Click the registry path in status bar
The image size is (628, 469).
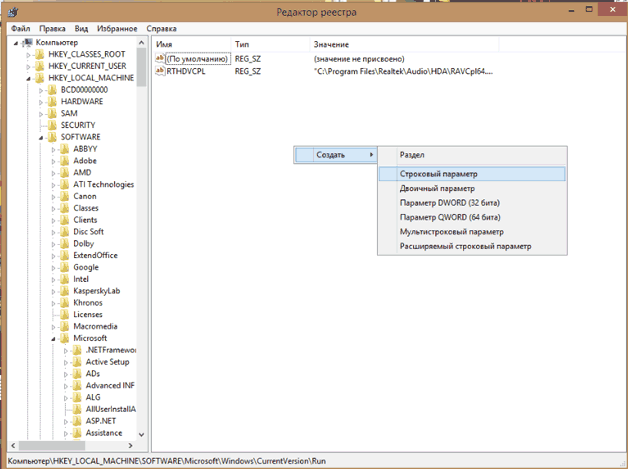point(167,461)
